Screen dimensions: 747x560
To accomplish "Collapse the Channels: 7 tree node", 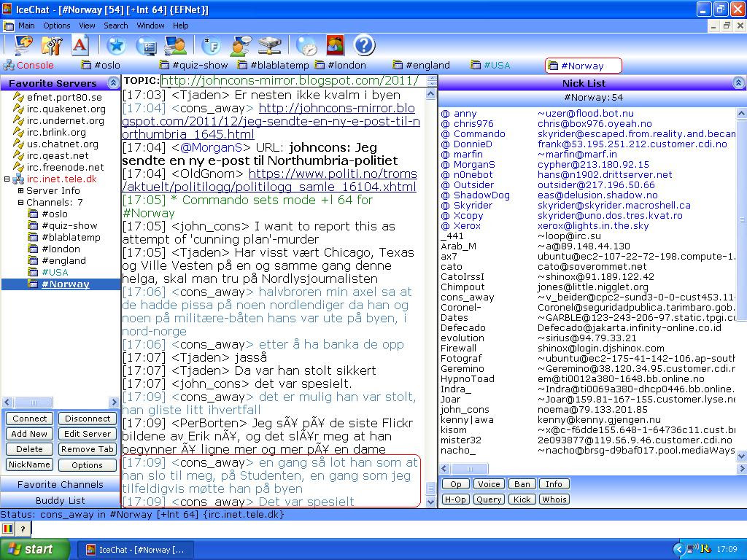I will 20,203.
